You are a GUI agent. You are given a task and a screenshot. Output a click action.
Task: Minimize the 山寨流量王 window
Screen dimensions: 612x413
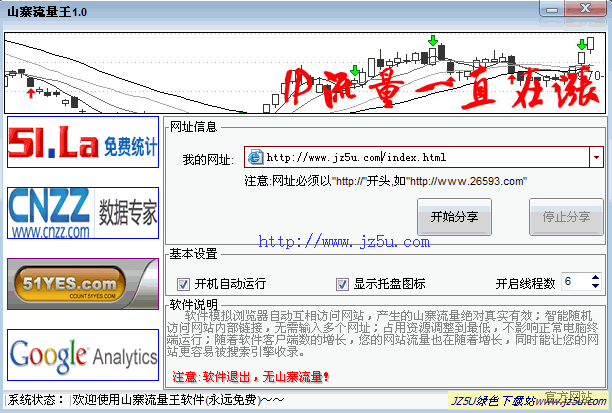552,9
